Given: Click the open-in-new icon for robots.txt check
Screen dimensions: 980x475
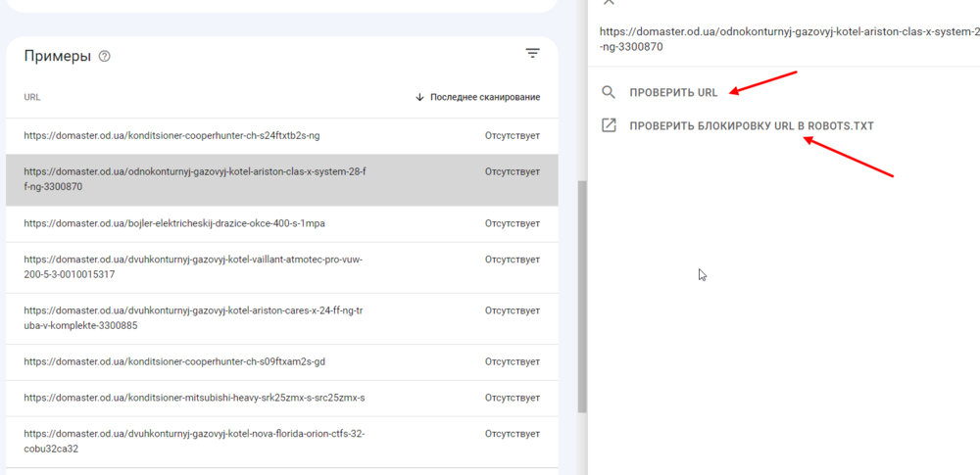Looking at the screenshot, I should coord(609,125).
